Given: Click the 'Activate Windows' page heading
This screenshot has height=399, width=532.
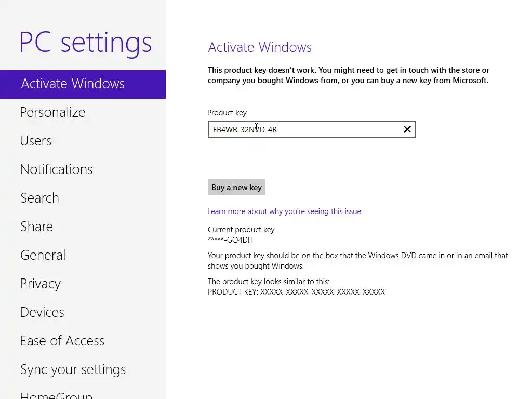Looking at the screenshot, I should [260, 47].
